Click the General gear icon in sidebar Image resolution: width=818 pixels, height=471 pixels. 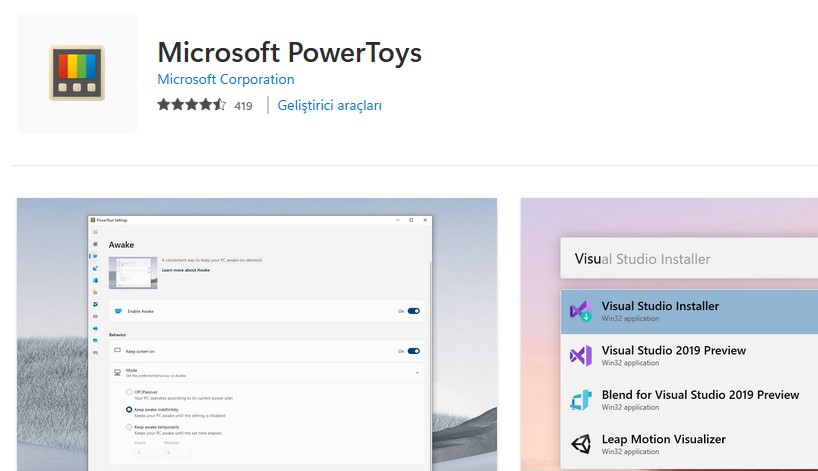click(95, 244)
